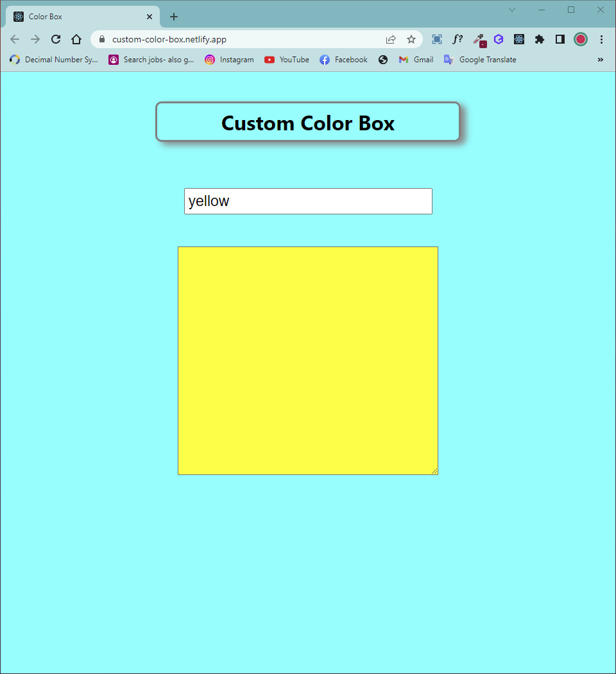Open the Gmail bookmark
The width and height of the screenshot is (616, 674).
pos(416,60)
